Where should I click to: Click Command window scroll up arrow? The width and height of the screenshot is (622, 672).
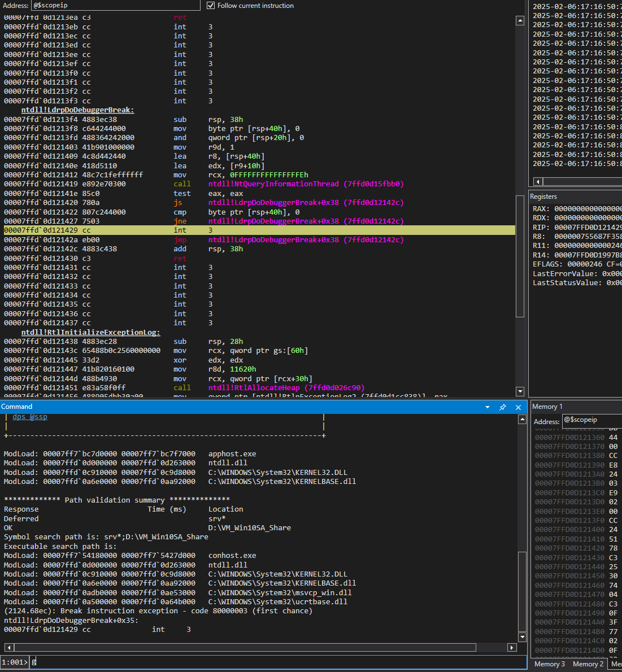pyautogui.click(x=522, y=420)
